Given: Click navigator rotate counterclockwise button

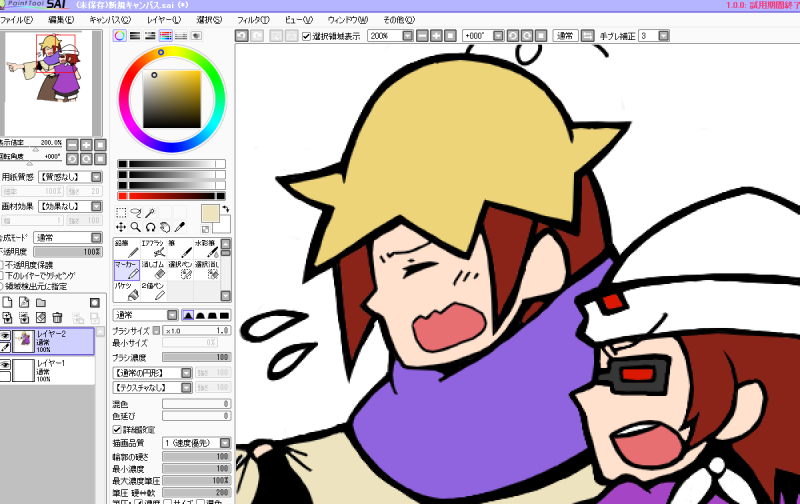Looking at the screenshot, I should pos(72,159).
